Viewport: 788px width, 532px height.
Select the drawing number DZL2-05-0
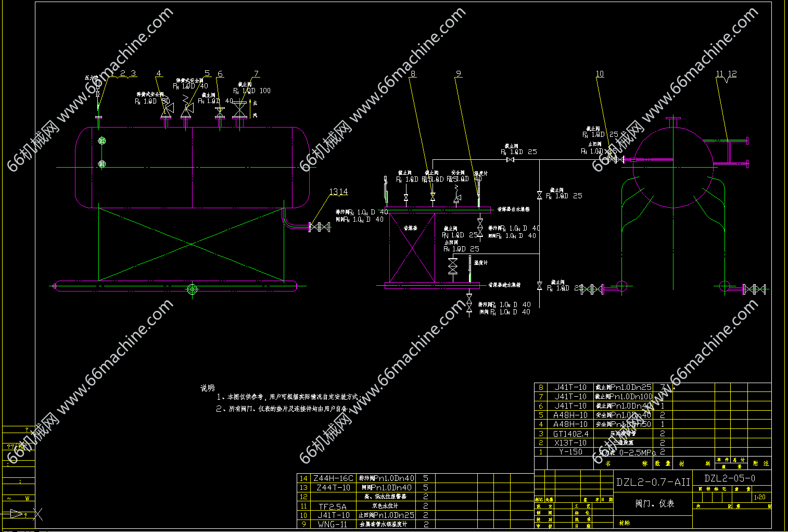(729, 478)
